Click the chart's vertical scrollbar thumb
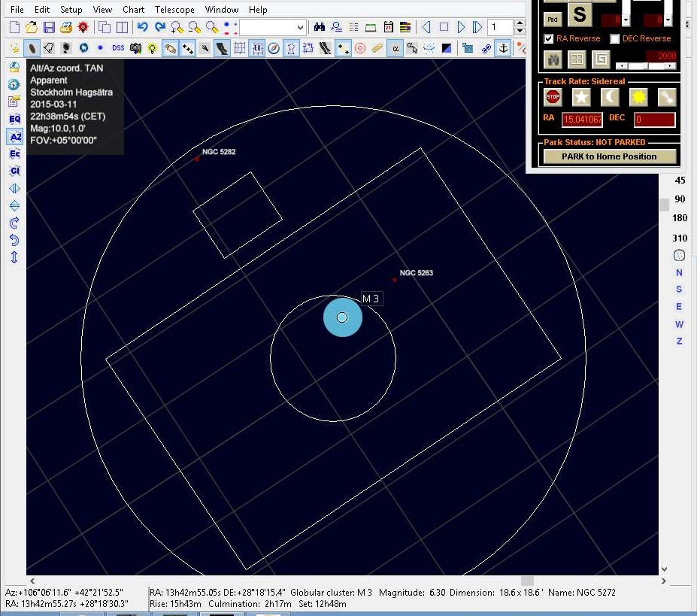697x616 pixels. click(x=664, y=205)
